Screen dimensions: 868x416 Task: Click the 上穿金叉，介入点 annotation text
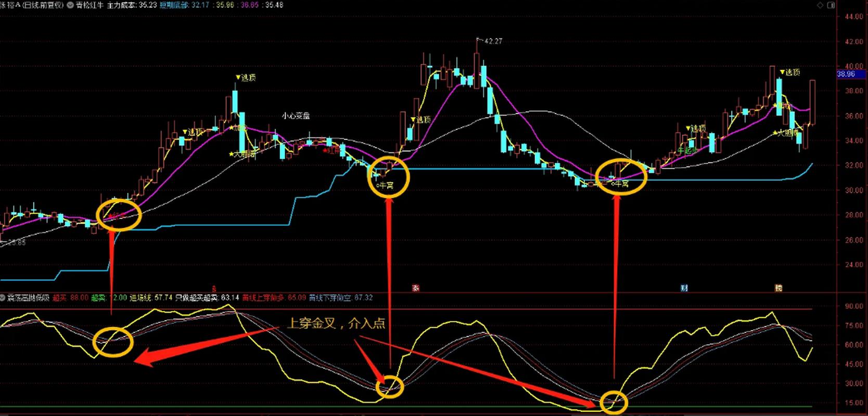point(336,323)
